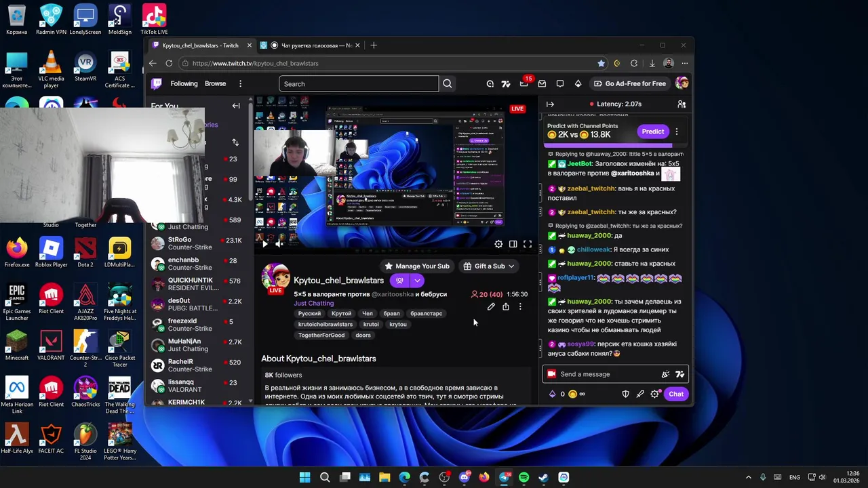The width and height of the screenshot is (868, 488).
Task: Share the stream with the share icon
Action: [x=506, y=307]
